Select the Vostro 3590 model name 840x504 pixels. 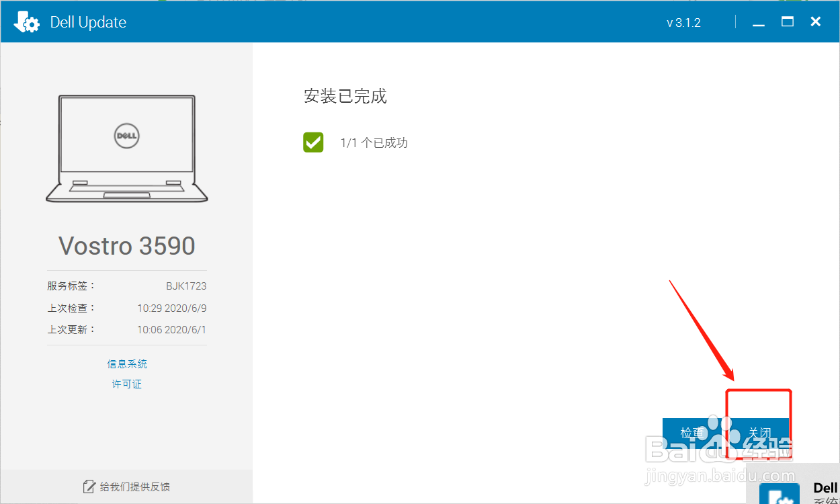coord(127,246)
